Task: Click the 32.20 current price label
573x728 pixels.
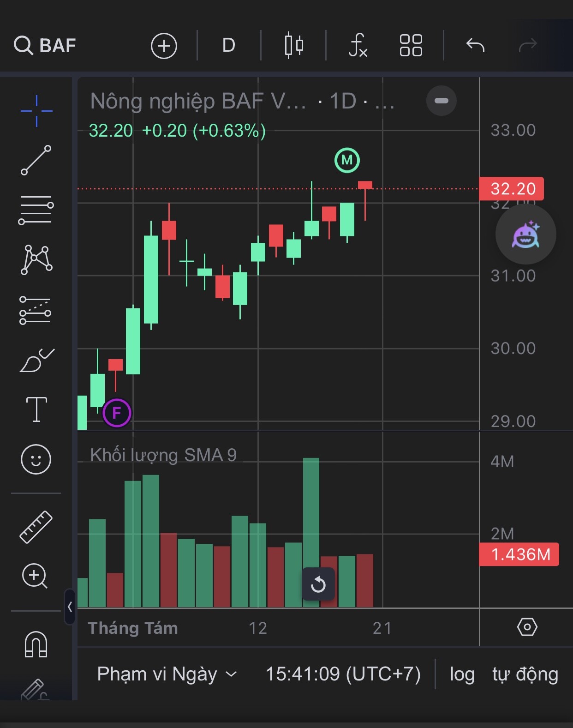Action: coord(512,189)
